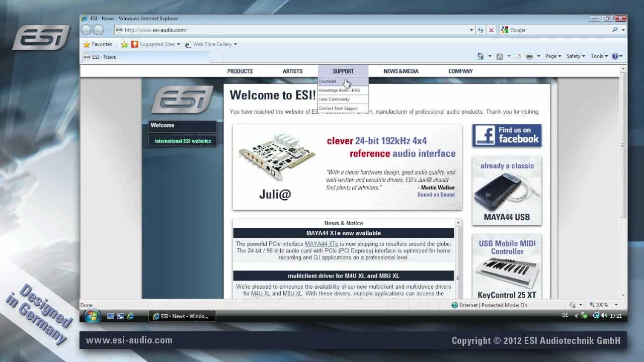Open the SUPPORT navigation menu
The height and width of the screenshot is (362, 644).
click(x=343, y=71)
